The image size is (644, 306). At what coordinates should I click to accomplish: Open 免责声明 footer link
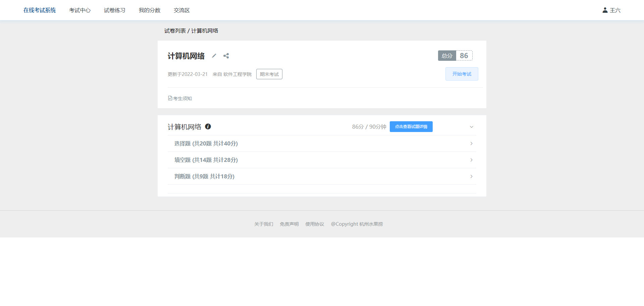click(289, 224)
